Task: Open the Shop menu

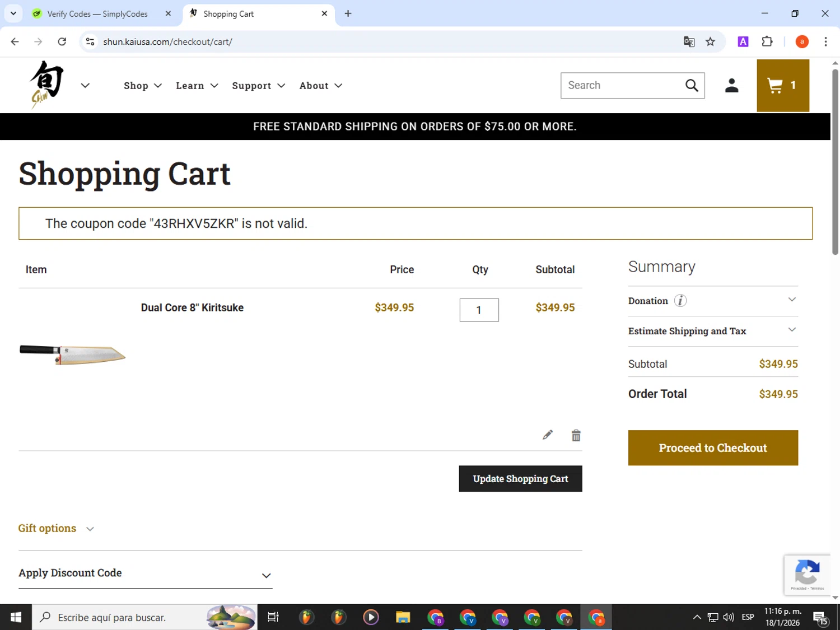Action: coord(143,86)
